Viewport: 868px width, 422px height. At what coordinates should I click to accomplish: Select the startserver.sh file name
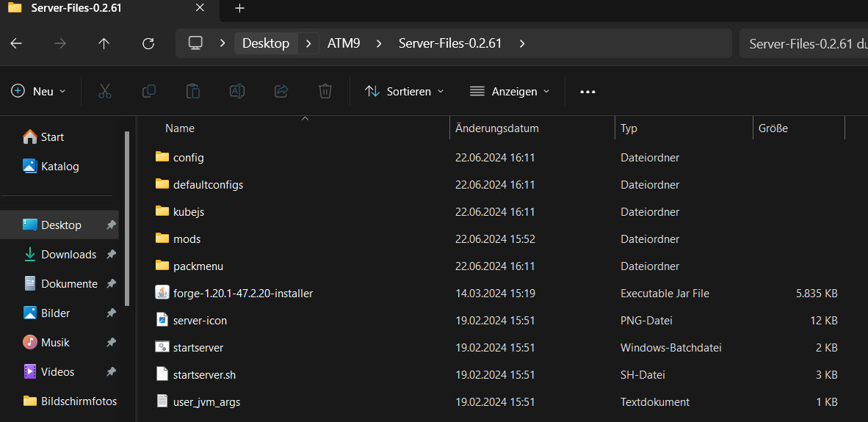point(204,375)
